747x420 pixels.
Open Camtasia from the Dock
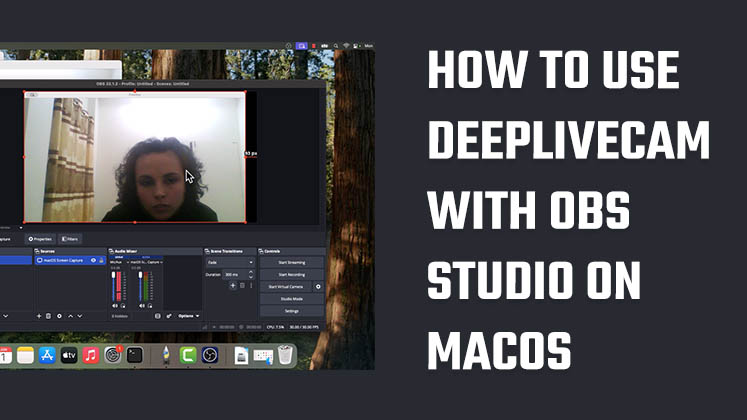[x=188, y=355]
